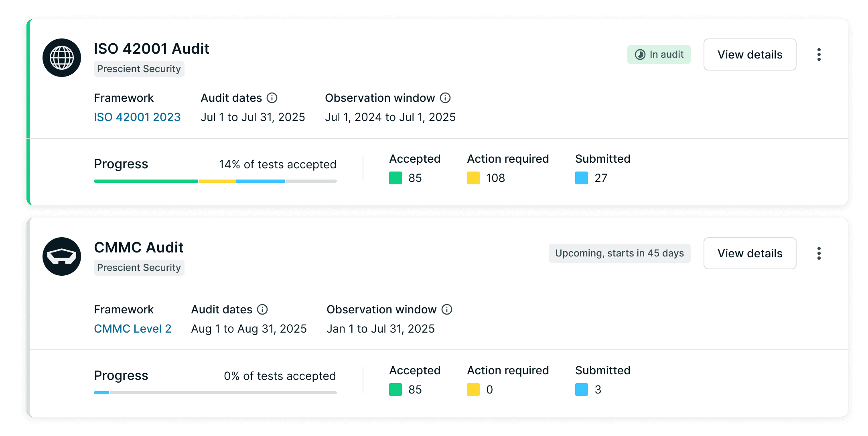Open the CMMC audit three-dot menu

click(x=819, y=253)
